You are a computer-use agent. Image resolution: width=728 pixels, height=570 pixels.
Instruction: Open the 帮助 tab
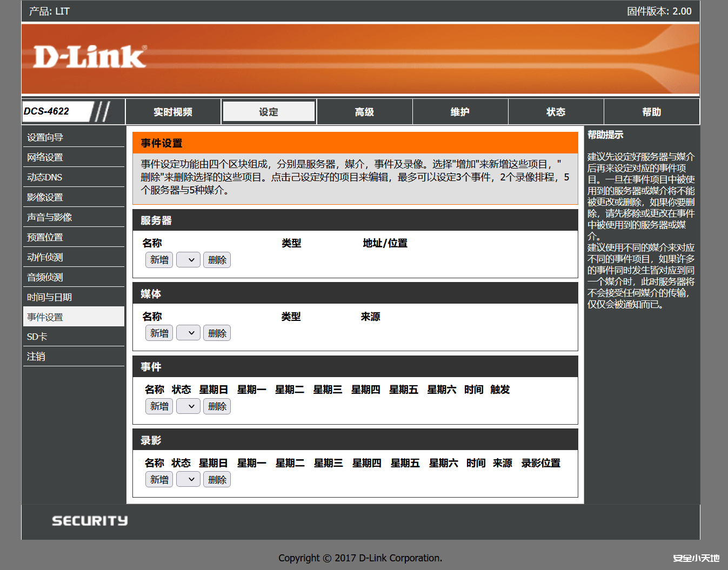651,111
